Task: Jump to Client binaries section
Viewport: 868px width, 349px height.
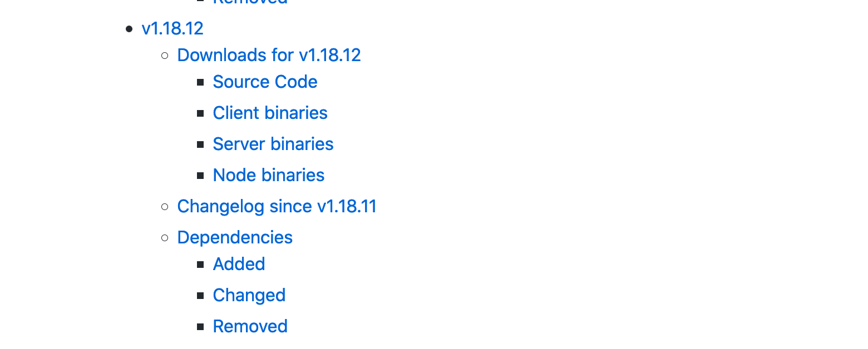Action: [270, 113]
